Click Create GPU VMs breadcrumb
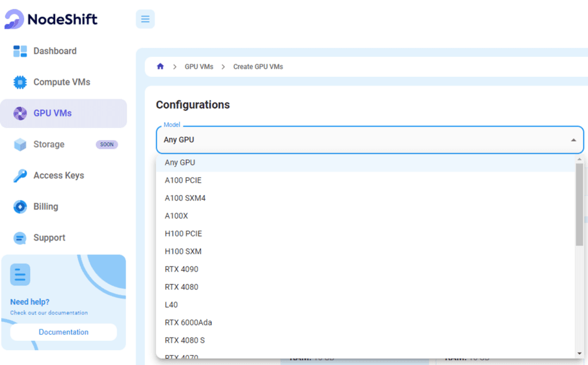Viewport: 588px width, 365px height. tap(258, 67)
